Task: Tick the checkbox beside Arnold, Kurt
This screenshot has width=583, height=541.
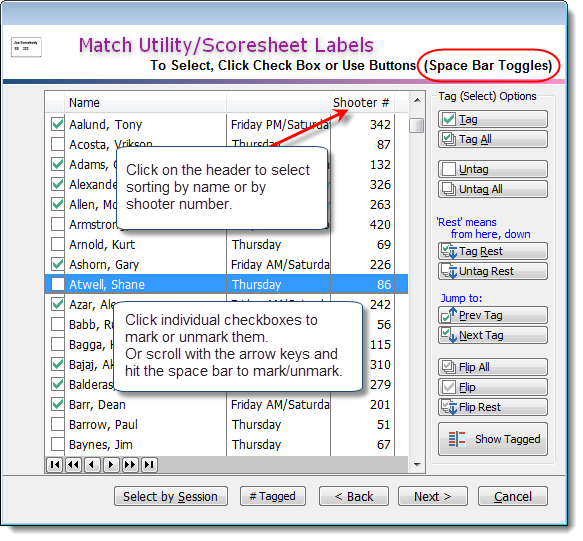Action: (x=58, y=244)
